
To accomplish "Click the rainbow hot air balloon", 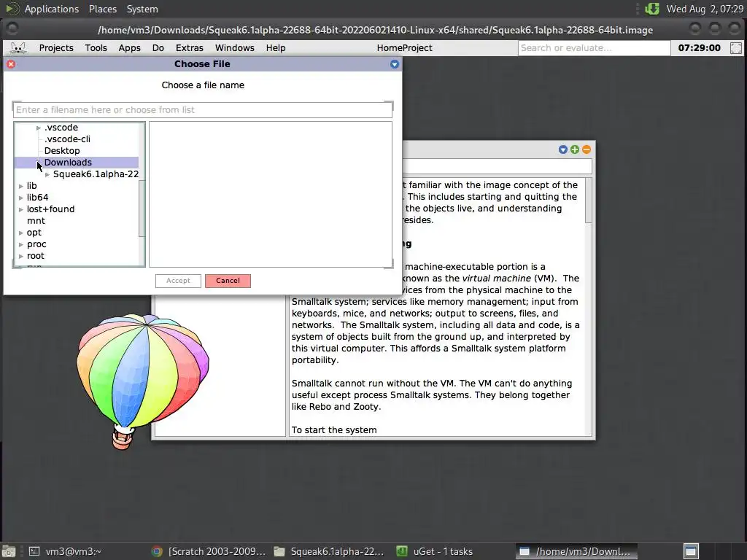I will (x=142, y=381).
